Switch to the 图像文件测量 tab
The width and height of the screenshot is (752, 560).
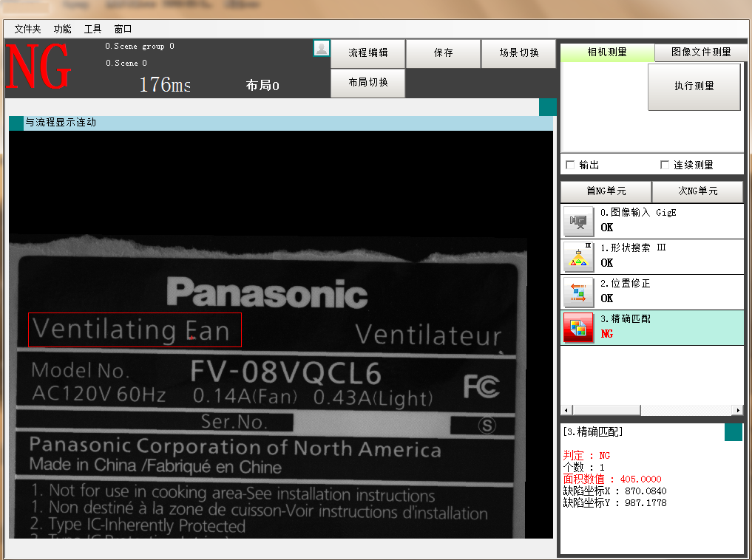point(700,52)
